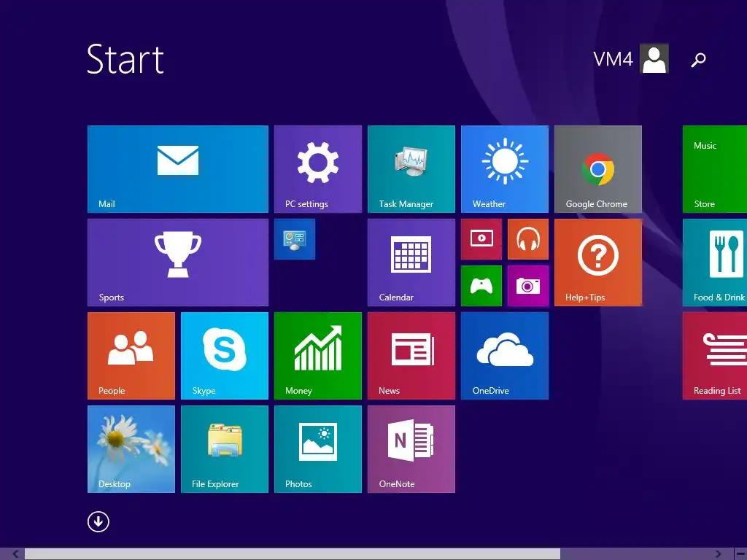This screenshot has width=747, height=560.
Task: Click the semantic zoom minus button
Action: coord(740,554)
